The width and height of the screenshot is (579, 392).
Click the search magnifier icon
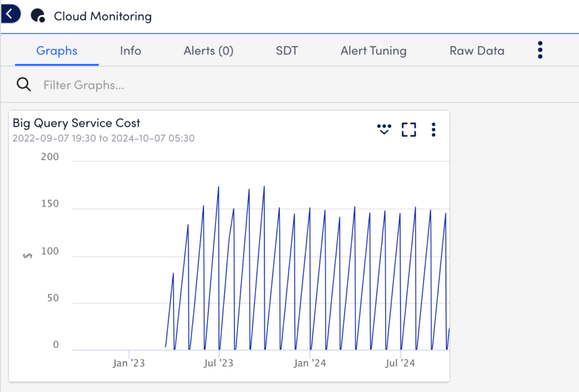pos(24,85)
